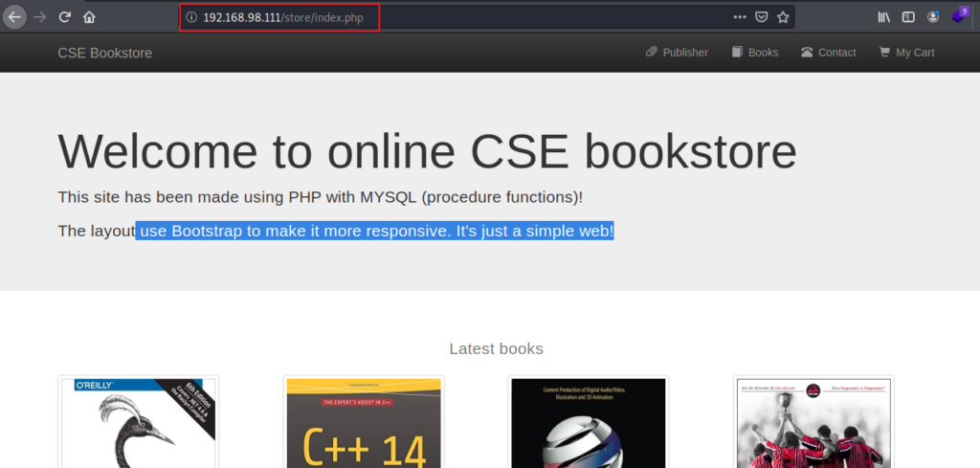Open the purple extension with badge 9
Screen dimensions: 980x468
tap(959, 15)
